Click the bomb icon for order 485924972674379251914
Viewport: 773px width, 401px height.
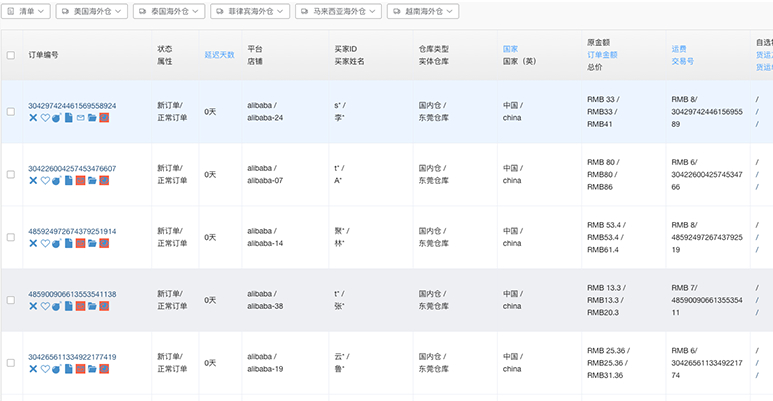(56, 244)
